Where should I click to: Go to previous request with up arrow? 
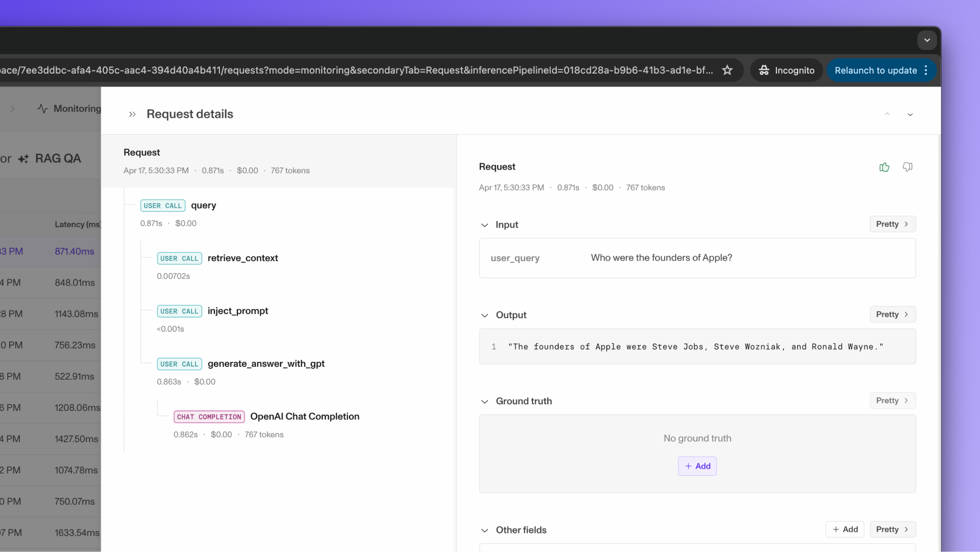[x=887, y=114]
